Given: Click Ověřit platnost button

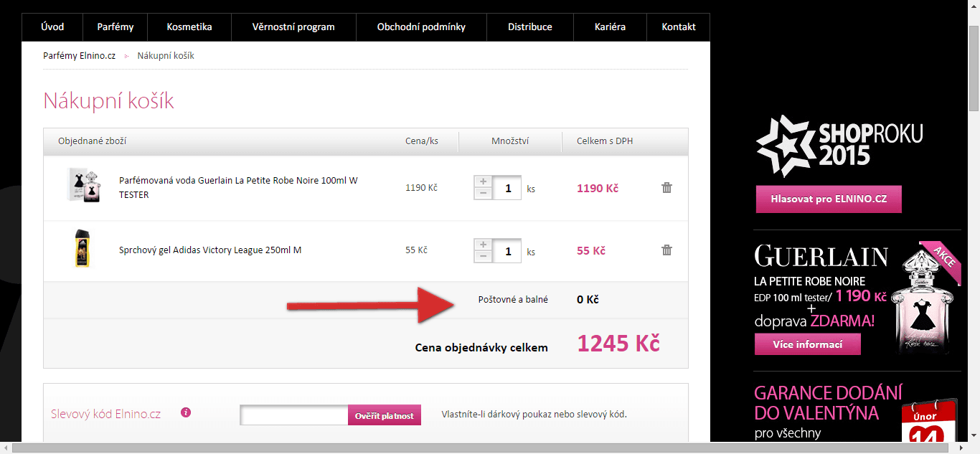Looking at the screenshot, I should tap(385, 415).
